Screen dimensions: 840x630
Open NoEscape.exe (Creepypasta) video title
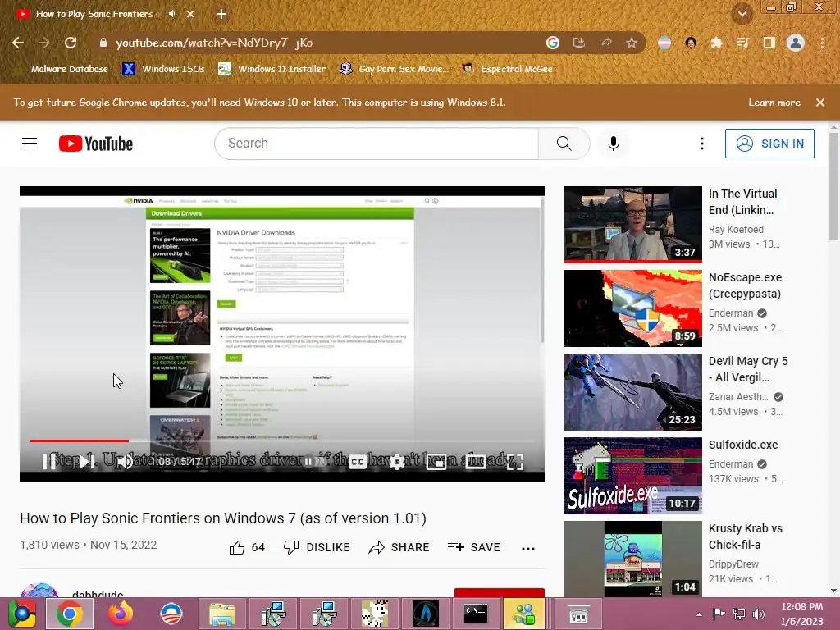point(745,285)
